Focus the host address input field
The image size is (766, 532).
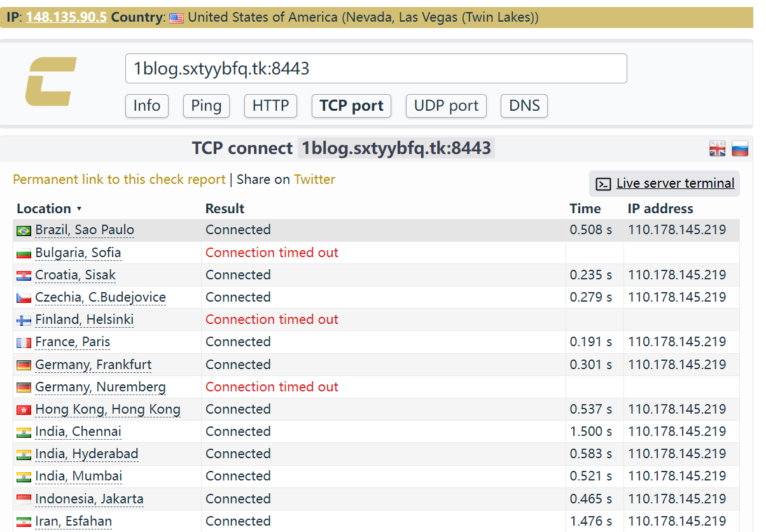375,69
